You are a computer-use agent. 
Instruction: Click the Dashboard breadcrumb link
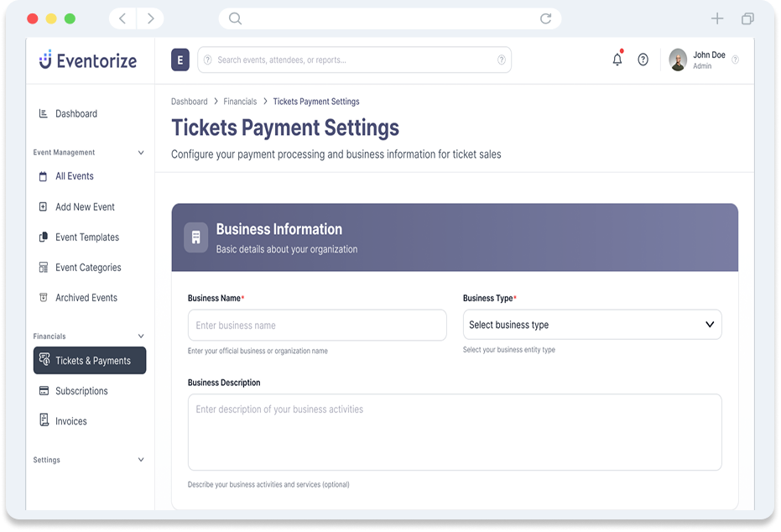pos(189,102)
